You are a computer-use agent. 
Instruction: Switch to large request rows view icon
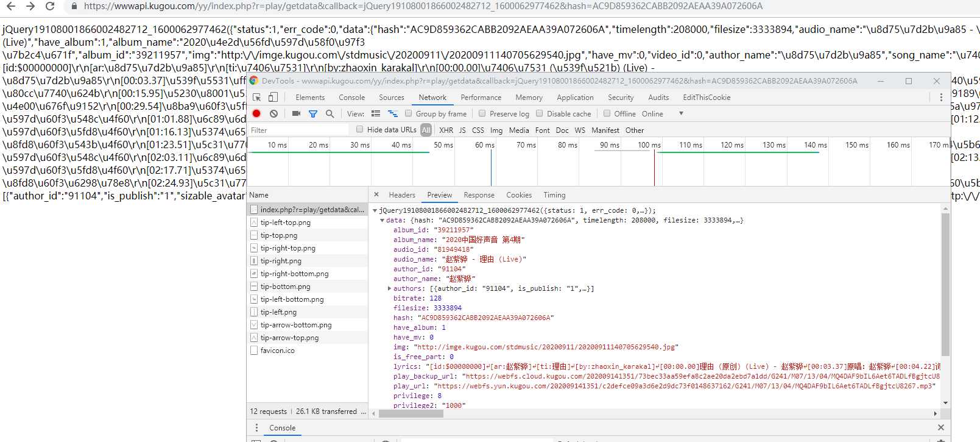click(376, 113)
